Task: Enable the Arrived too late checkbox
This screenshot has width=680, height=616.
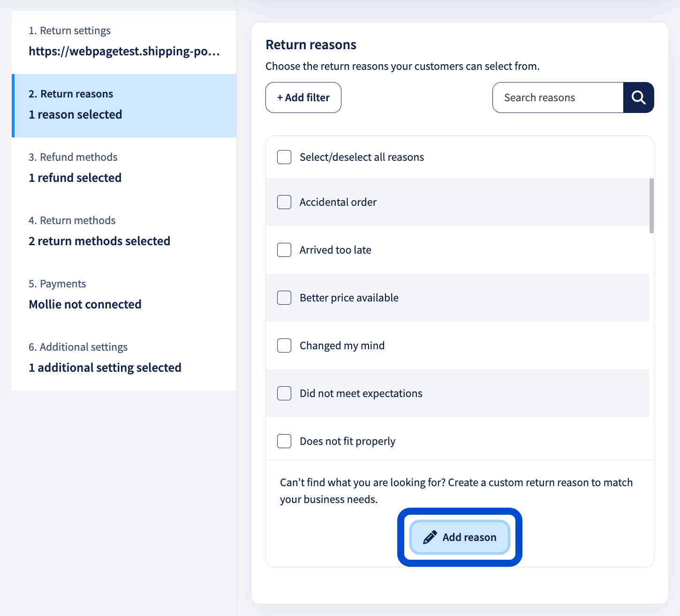Action: click(x=284, y=250)
